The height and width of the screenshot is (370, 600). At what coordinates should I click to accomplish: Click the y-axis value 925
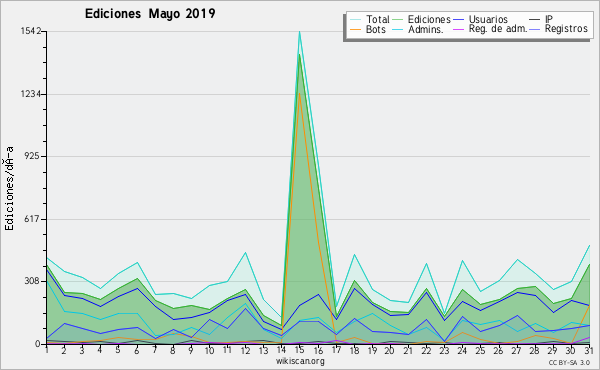click(33, 156)
